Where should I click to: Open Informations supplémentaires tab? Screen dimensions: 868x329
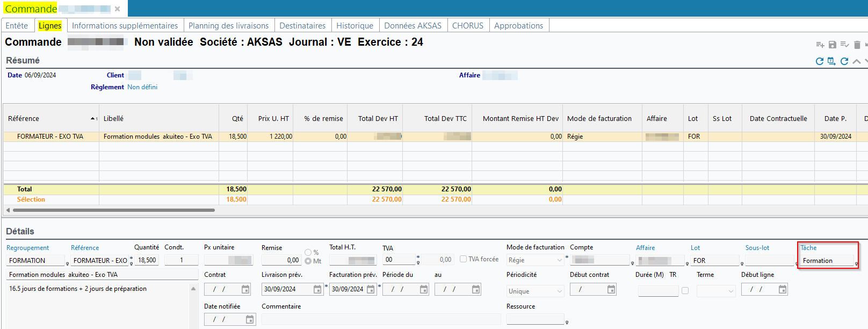pyautogui.click(x=125, y=25)
